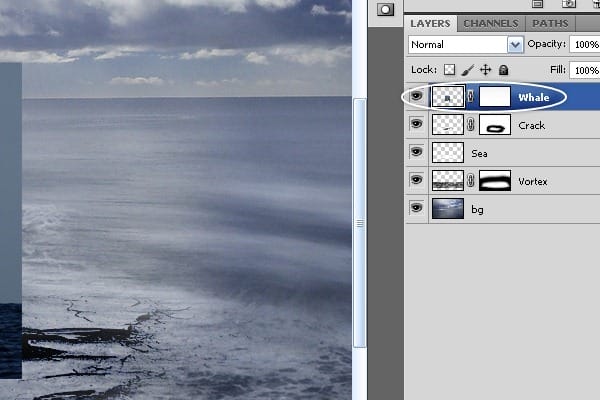Switch to the Channels tab
The width and height of the screenshot is (600, 400).
click(491, 23)
